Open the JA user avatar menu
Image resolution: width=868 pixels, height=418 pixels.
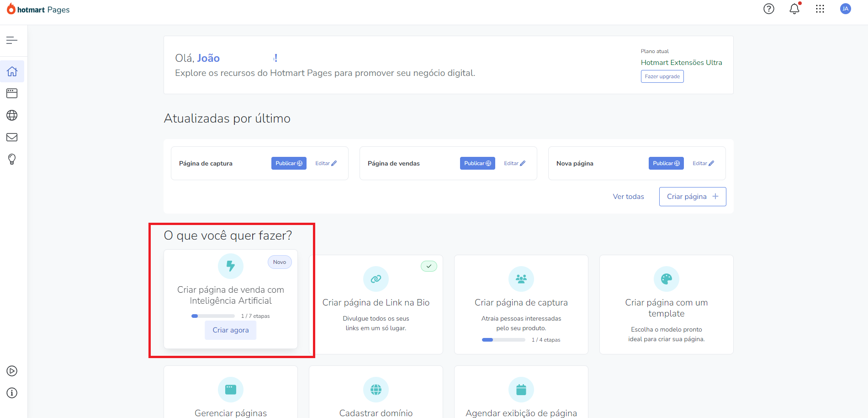point(846,9)
